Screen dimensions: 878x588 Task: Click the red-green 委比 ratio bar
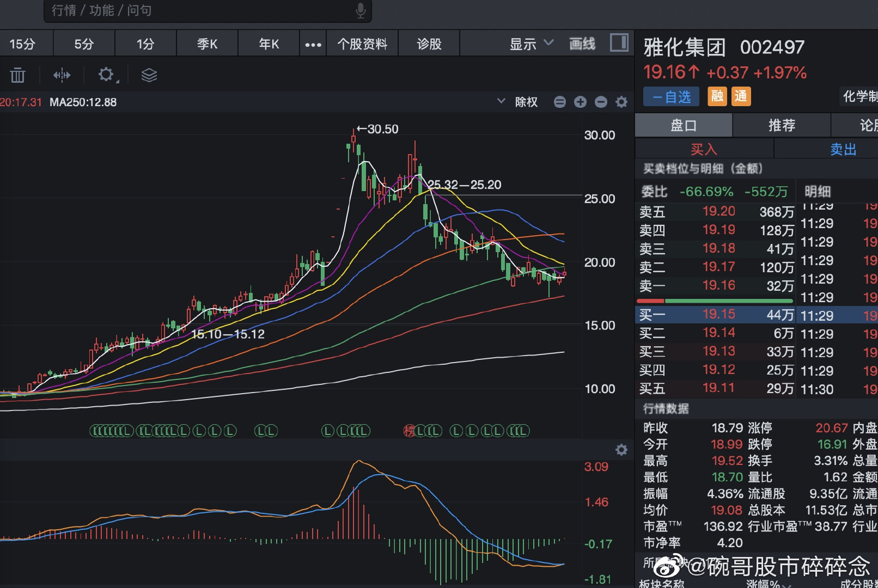(714, 301)
